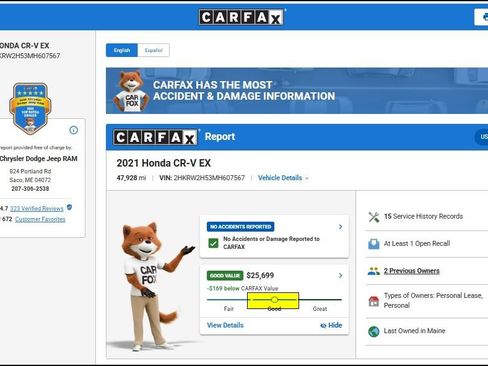Click the print icon button at the top right

[x=482, y=17]
